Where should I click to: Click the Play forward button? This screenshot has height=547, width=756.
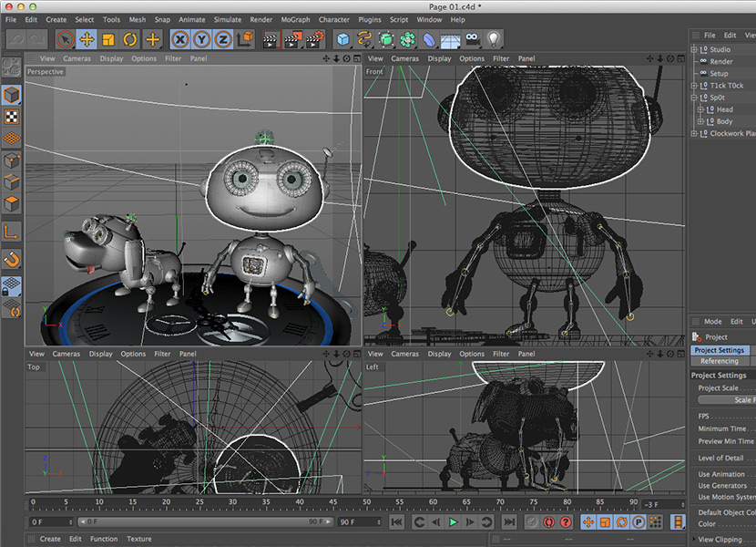point(453,521)
